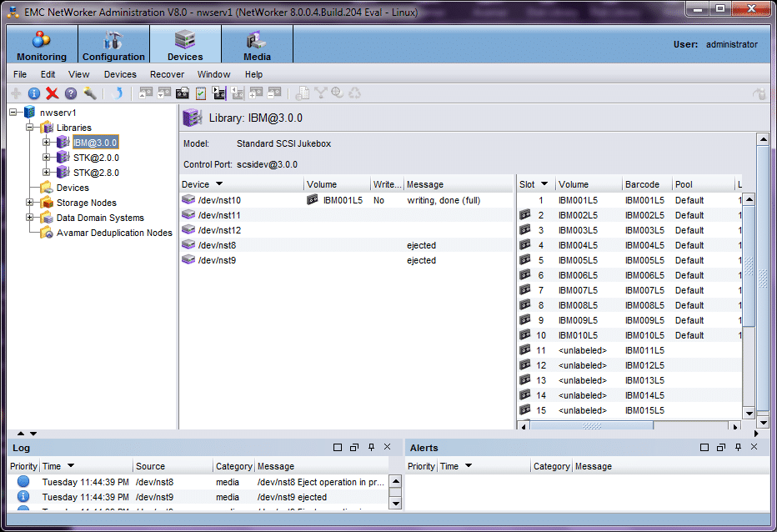Switch to the Media tab
This screenshot has width=777, height=532.
[257, 44]
